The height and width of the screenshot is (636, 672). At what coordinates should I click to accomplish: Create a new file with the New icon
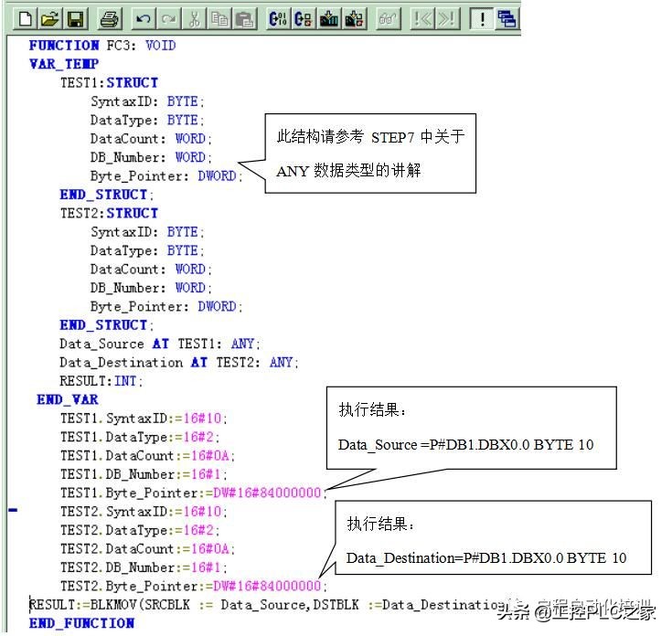click(x=25, y=19)
